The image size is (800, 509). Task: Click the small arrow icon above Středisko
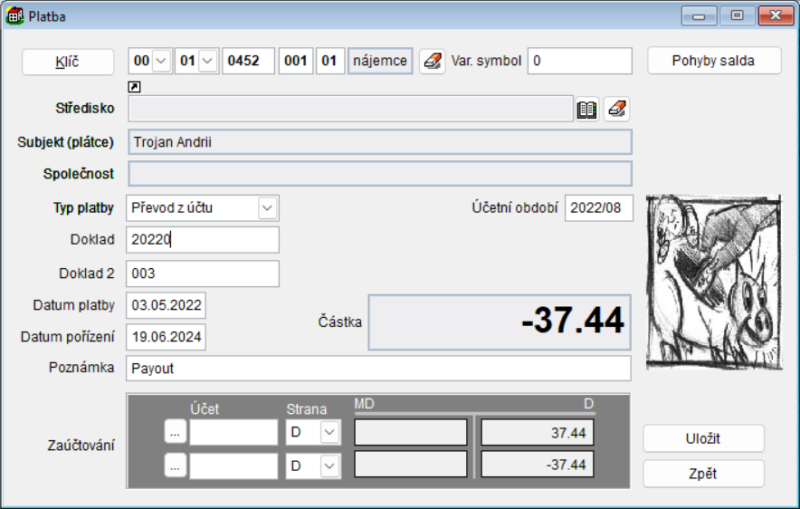[135, 87]
